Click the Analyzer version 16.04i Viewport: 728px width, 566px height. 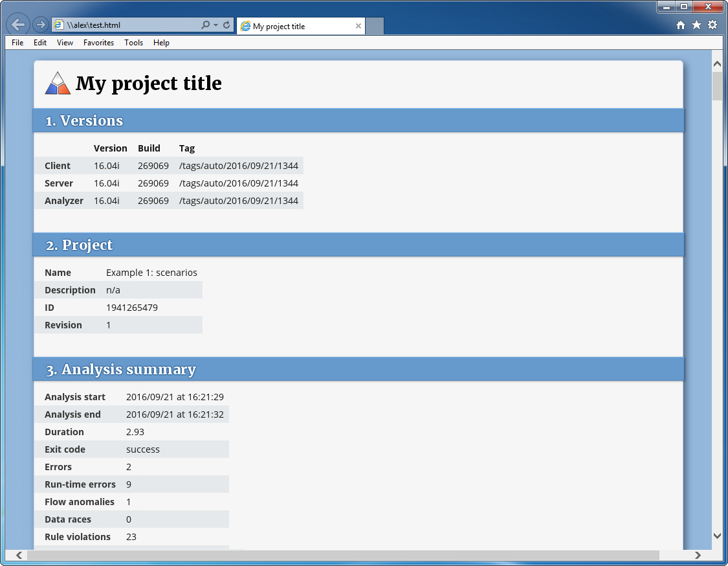point(107,201)
